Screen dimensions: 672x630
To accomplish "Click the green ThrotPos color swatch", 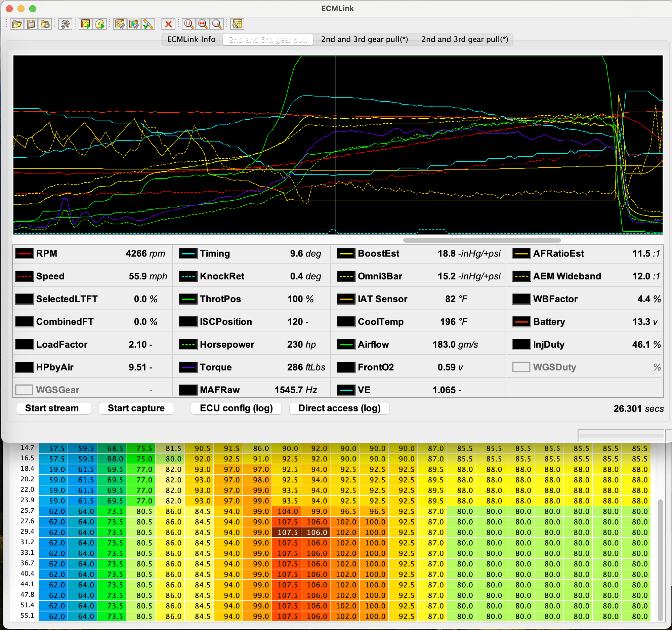I will [x=188, y=299].
